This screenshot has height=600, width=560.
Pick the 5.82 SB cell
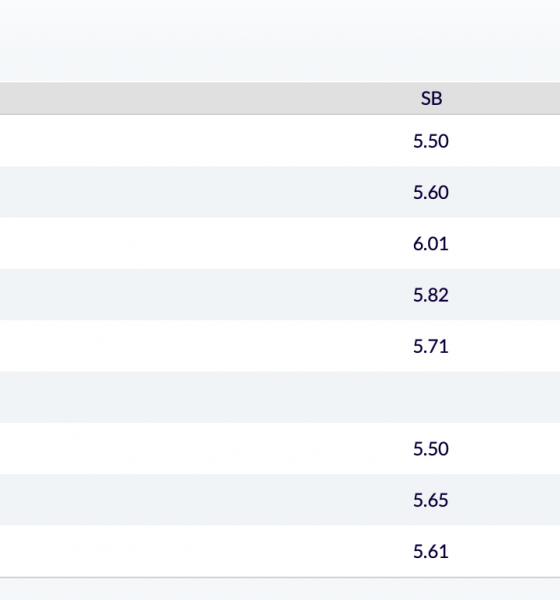pyautogui.click(x=431, y=295)
